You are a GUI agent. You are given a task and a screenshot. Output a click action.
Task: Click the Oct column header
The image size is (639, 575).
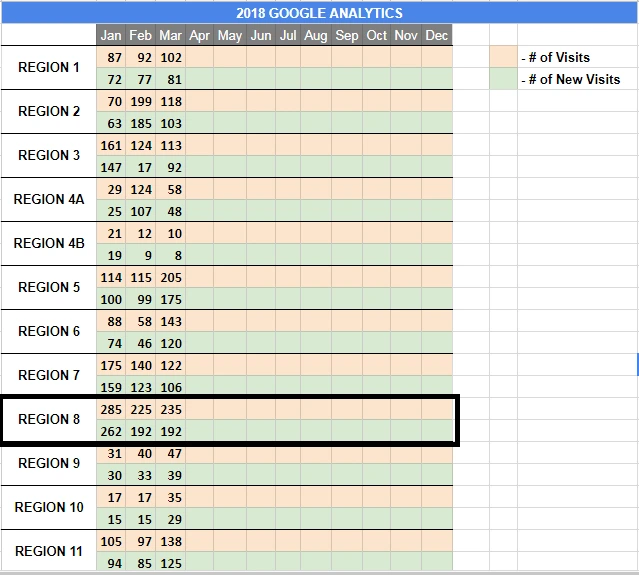tap(377, 35)
